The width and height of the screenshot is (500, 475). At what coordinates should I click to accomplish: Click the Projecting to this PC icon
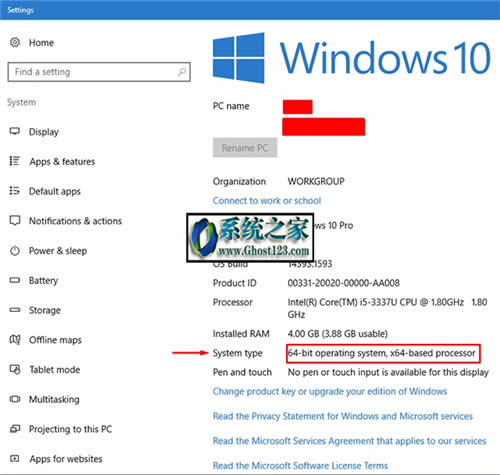click(x=15, y=428)
